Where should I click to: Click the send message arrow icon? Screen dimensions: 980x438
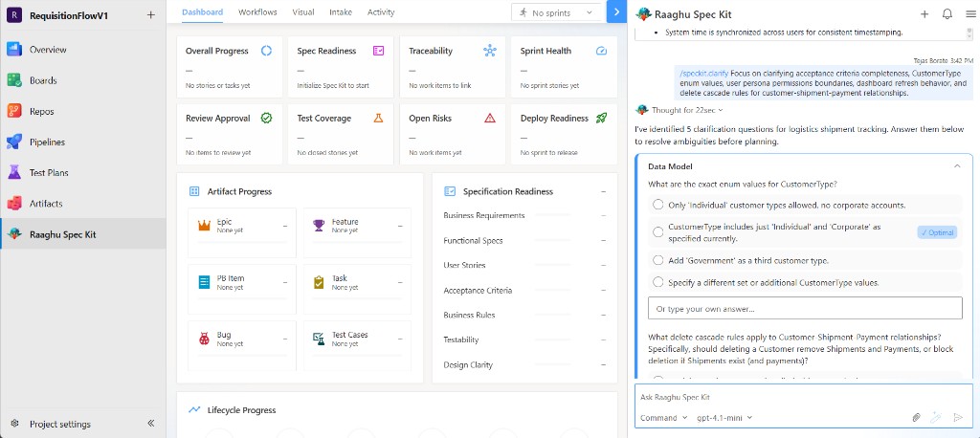click(x=957, y=417)
